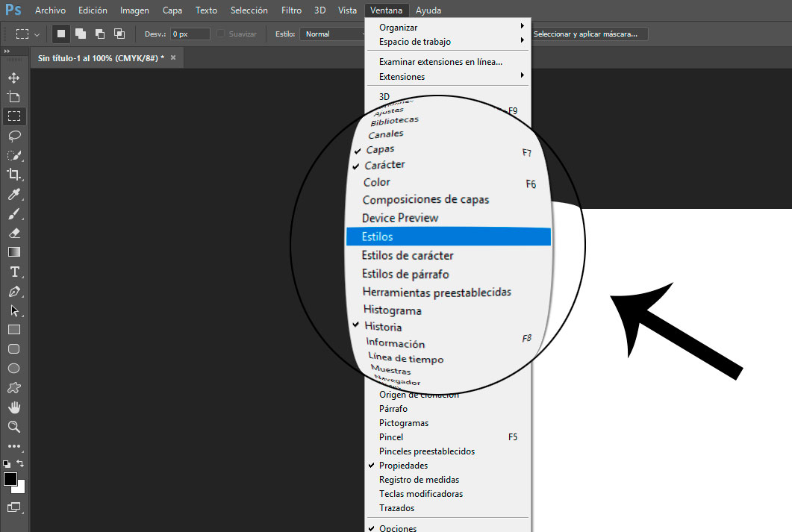Toggle the checked Opciones entry
The height and width of the screenshot is (532, 792).
[x=448, y=527]
